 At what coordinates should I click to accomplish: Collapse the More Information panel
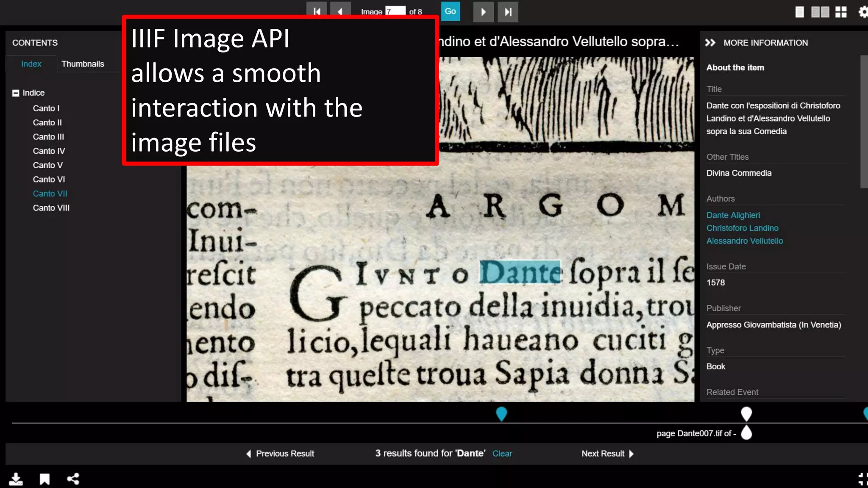[x=710, y=42]
